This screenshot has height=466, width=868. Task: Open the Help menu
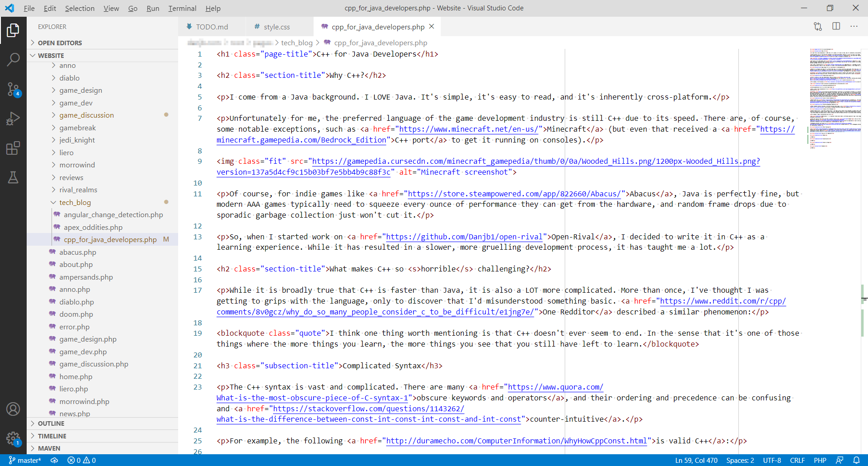click(x=213, y=8)
